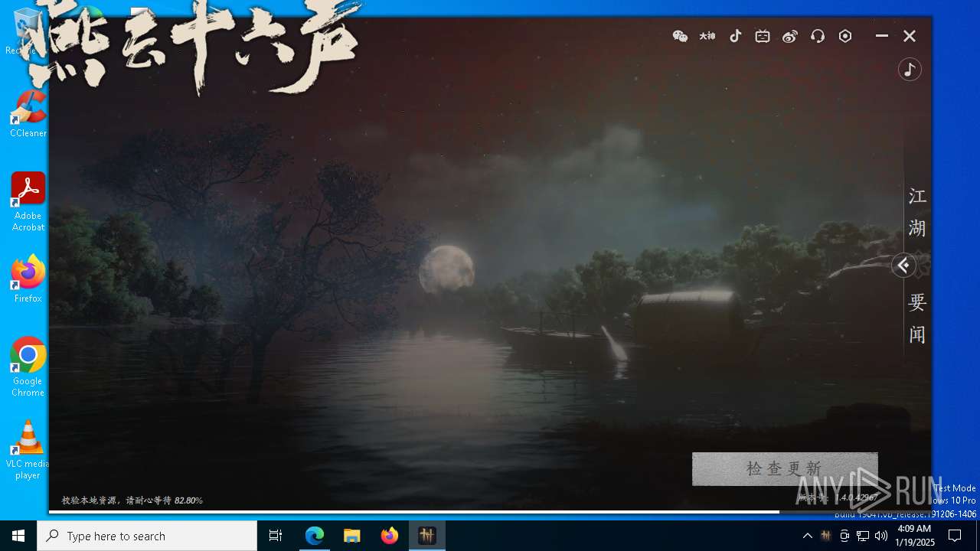The image size is (980, 551).
Task: Toggle background music note button
Action: [x=910, y=70]
